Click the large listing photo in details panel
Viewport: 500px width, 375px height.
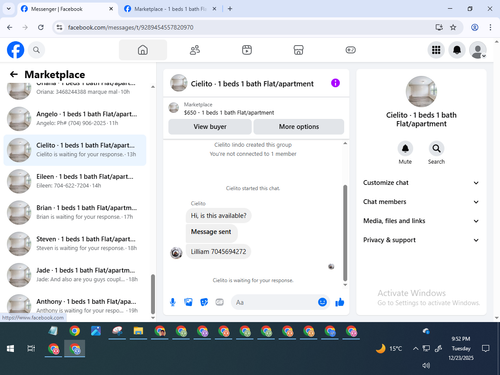pos(421,92)
